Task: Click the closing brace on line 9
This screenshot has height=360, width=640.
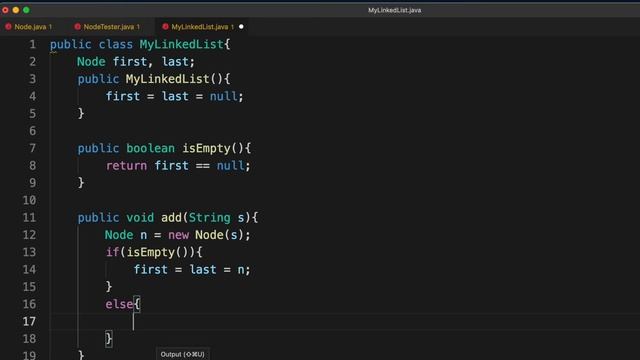Action: [81, 183]
